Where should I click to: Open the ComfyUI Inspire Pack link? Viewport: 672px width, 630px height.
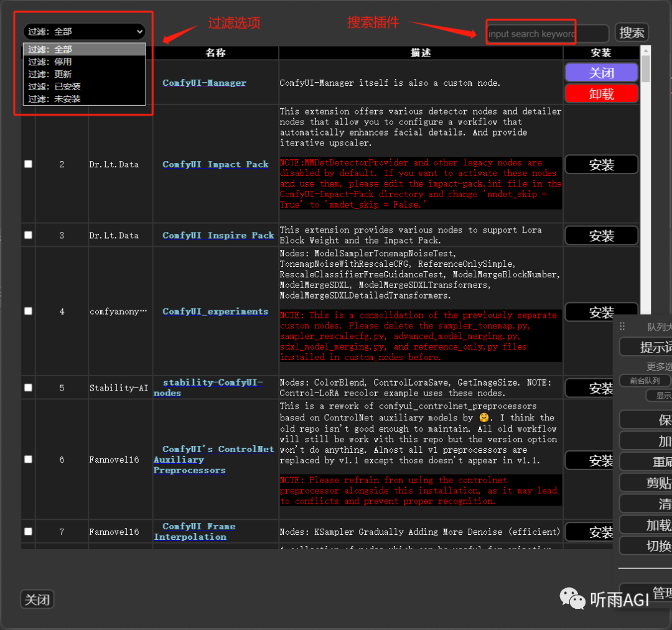218,235
